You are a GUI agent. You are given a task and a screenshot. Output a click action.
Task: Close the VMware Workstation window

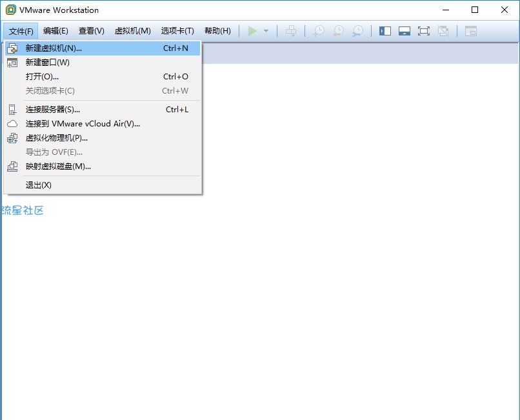pyautogui.click(x=505, y=10)
